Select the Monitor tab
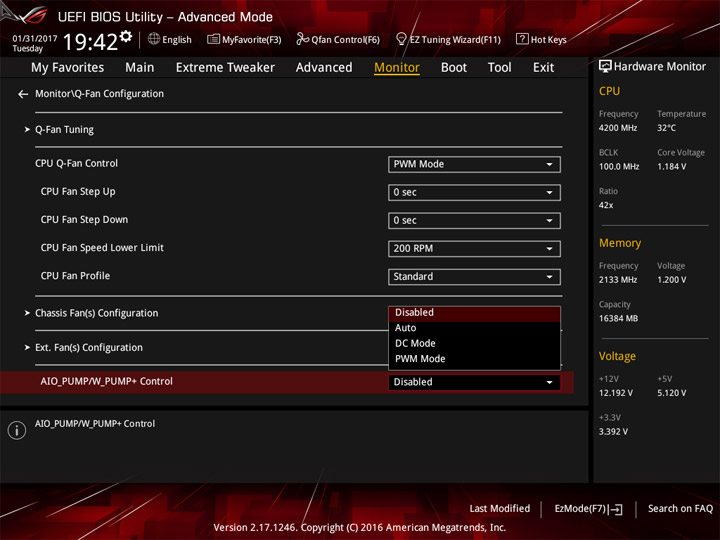Viewport: 720px width, 540px height. point(397,68)
